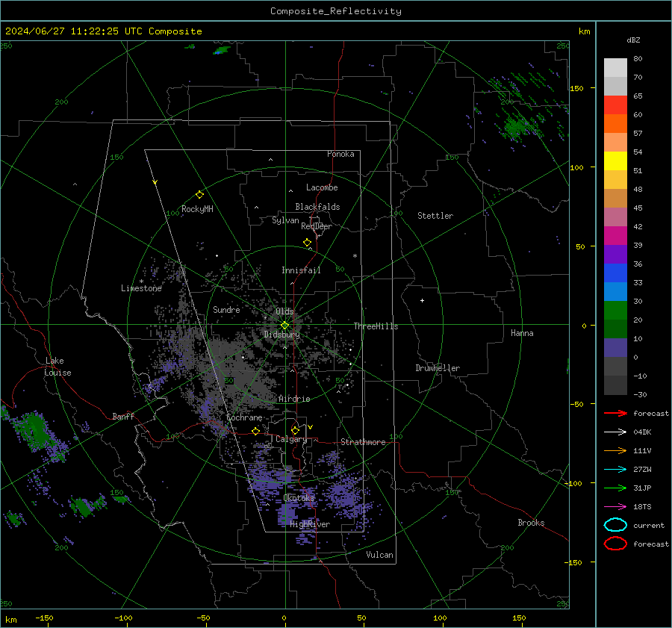Click the Innisfail town label
672x628 pixels.
pos(301,270)
